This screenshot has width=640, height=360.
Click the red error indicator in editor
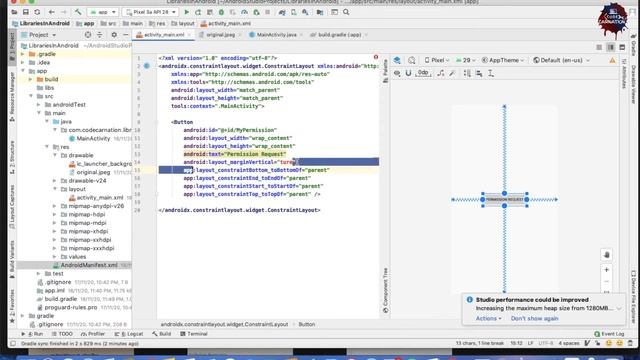coord(376,57)
